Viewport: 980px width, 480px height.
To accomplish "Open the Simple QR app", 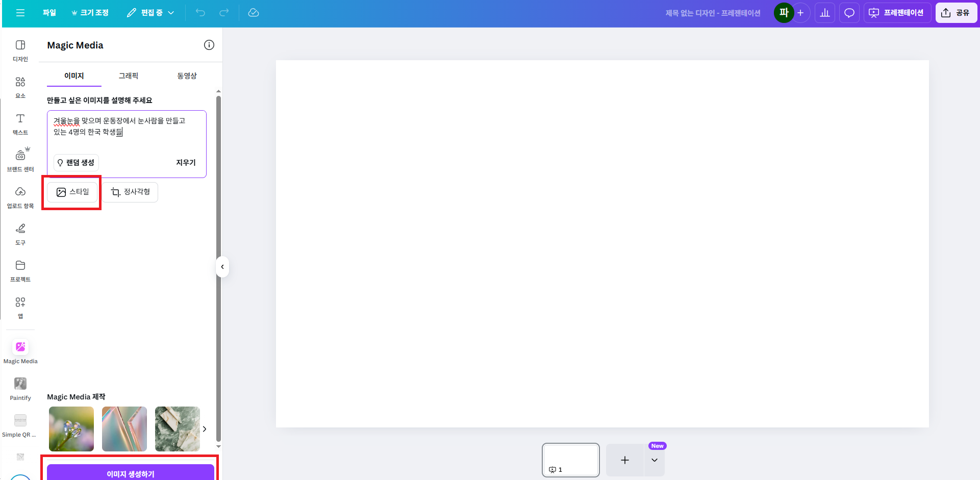I will [x=20, y=425].
